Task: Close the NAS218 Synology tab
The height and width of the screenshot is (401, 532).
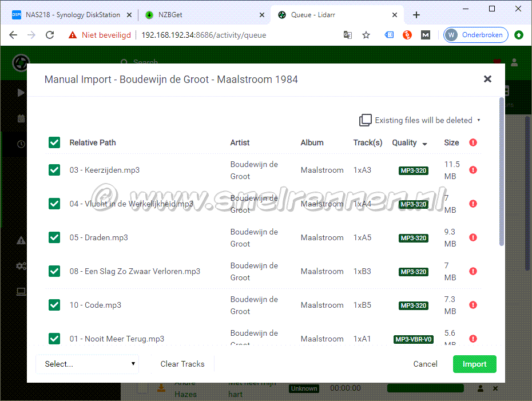Action: pos(129,15)
